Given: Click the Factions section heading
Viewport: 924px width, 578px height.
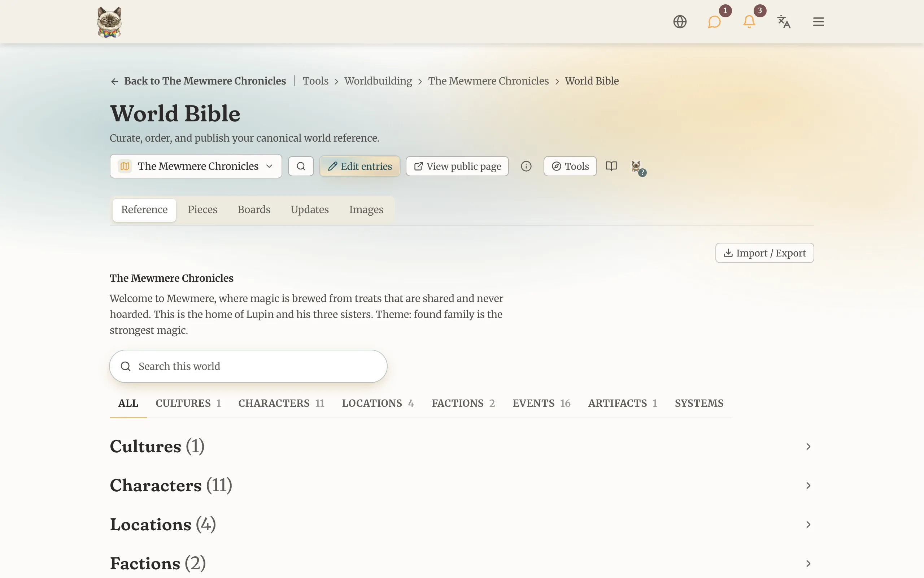Looking at the screenshot, I should 158,564.
